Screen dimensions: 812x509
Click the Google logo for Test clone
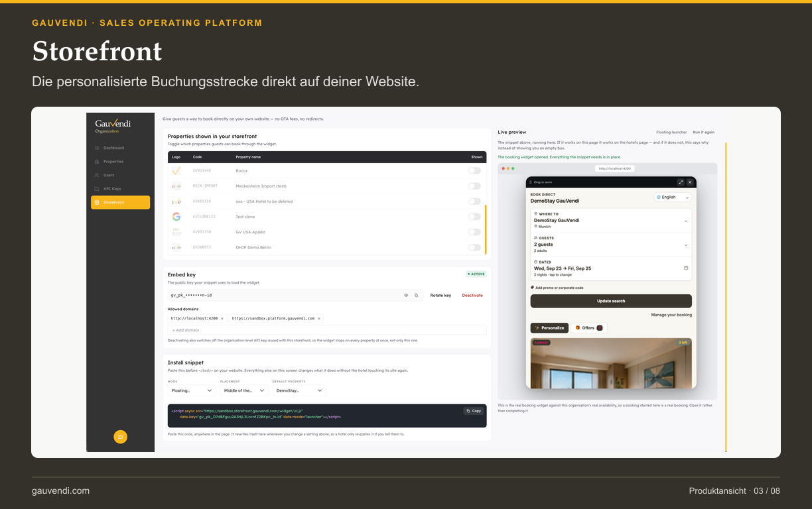pyautogui.click(x=176, y=217)
